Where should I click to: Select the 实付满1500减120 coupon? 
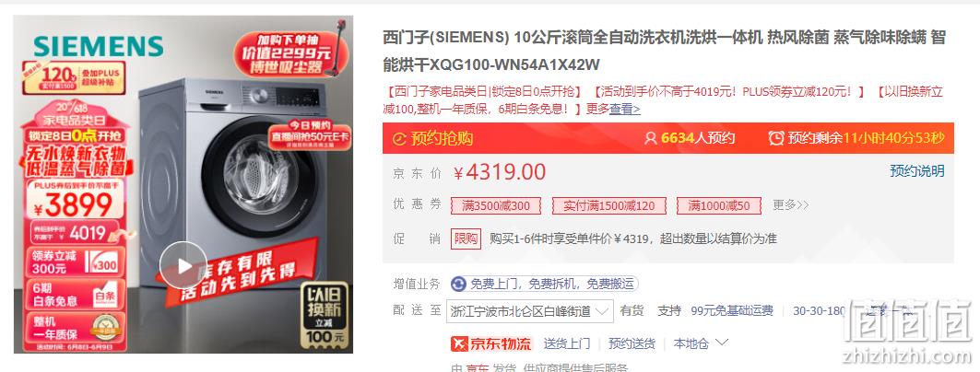(x=608, y=205)
